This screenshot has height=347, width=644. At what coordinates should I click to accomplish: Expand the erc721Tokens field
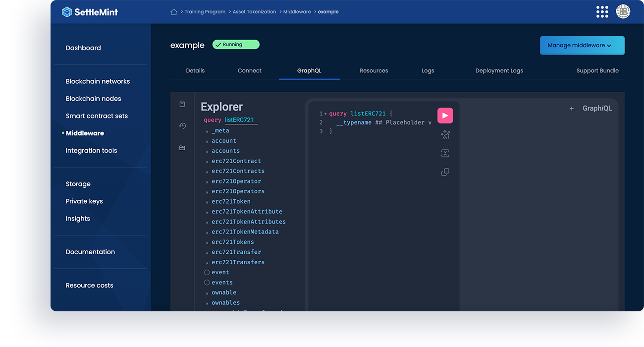[207, 242]
